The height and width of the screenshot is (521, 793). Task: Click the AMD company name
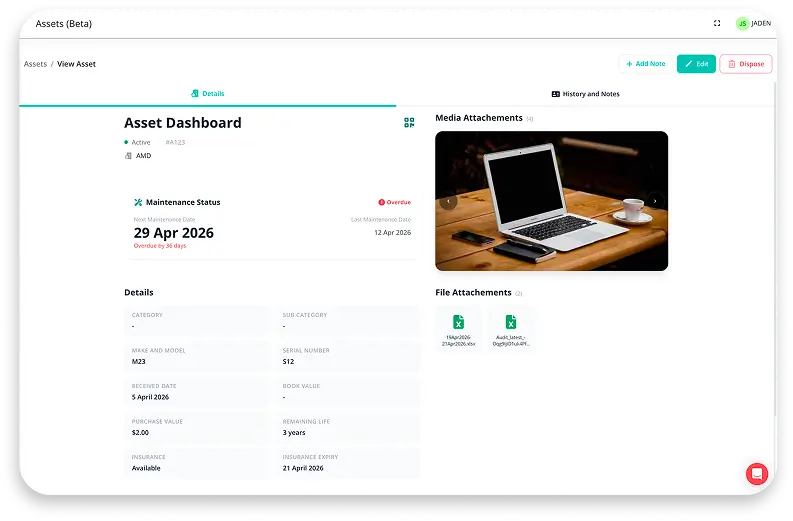tap(144, 156)
